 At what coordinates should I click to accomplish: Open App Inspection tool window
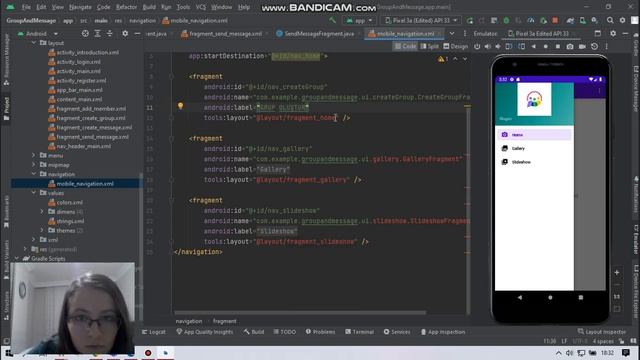pyautogui.click(x=443, y=332)
